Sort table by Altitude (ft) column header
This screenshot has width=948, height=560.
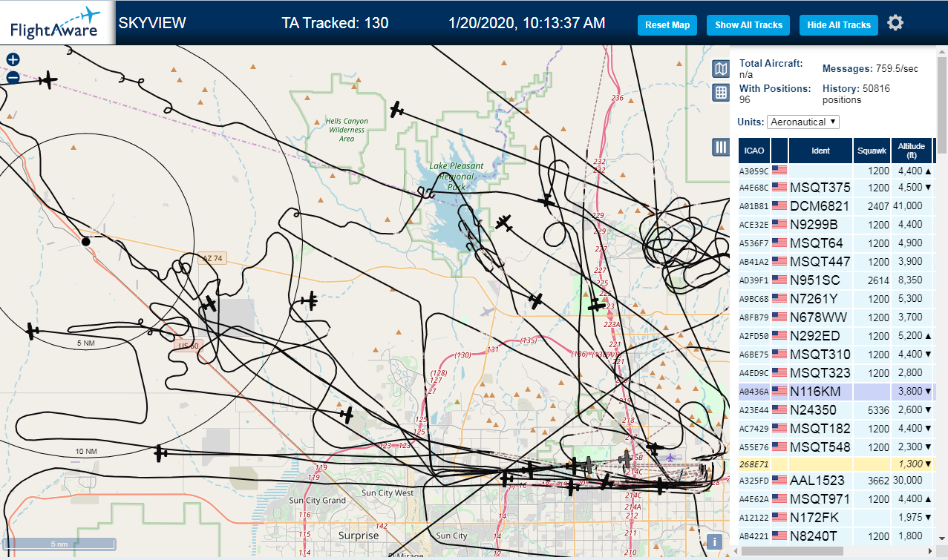point(912,151)
